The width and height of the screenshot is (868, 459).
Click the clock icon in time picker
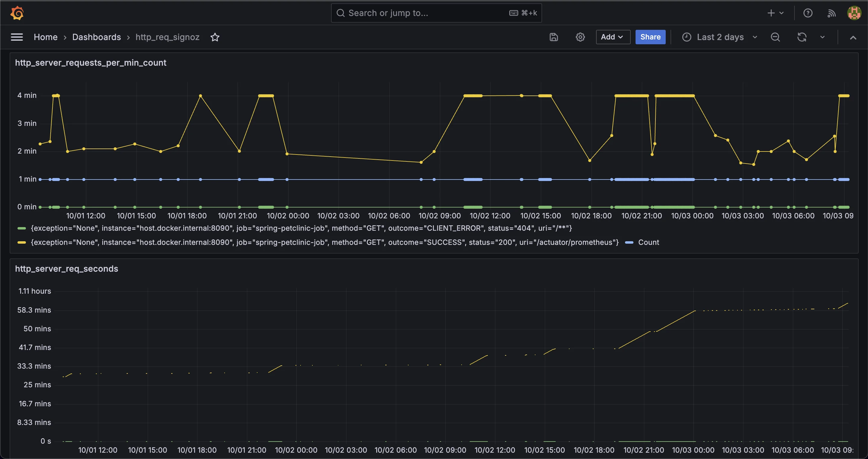point(687,37)
